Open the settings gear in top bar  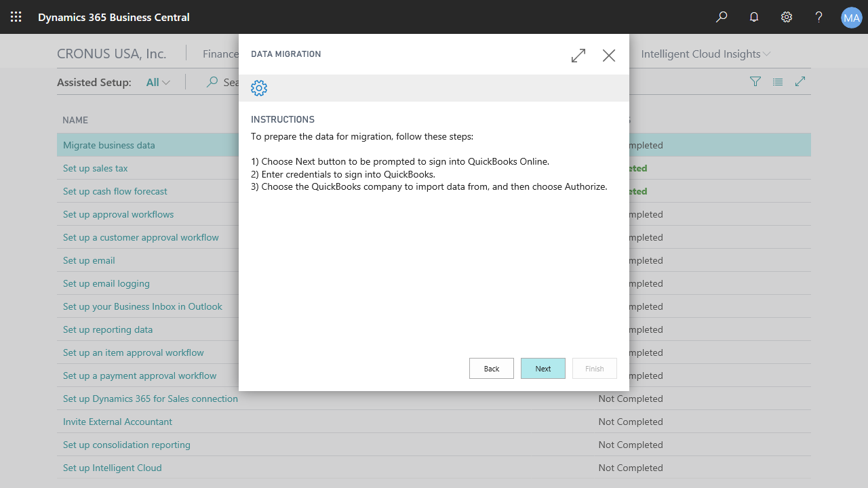pos(787,17)
